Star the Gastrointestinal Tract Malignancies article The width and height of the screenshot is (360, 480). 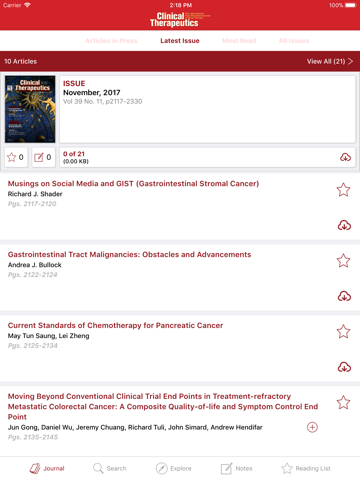coord(343,261)
